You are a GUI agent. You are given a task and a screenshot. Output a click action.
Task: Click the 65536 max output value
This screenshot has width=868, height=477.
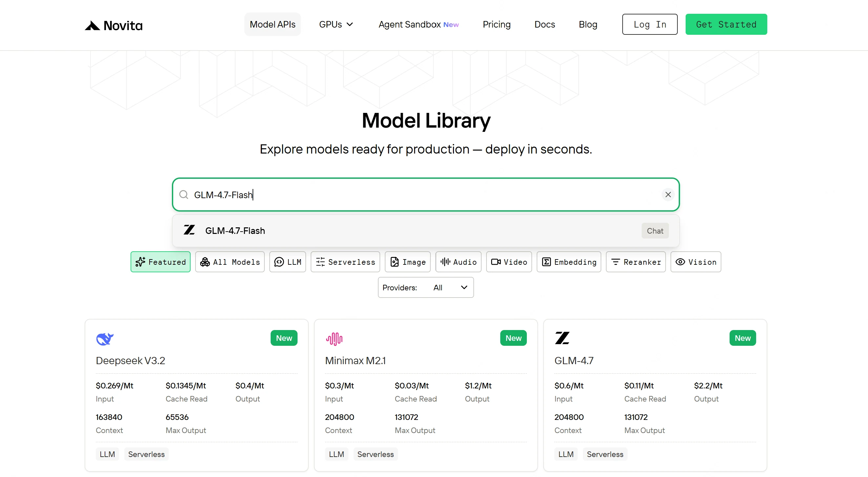click(x=177, y=417)
